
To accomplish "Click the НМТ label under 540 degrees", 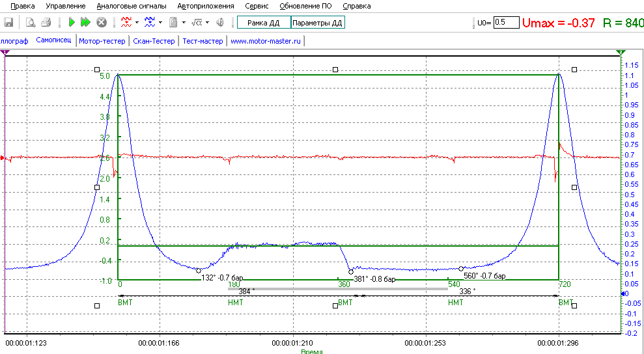I will (455, 303).
